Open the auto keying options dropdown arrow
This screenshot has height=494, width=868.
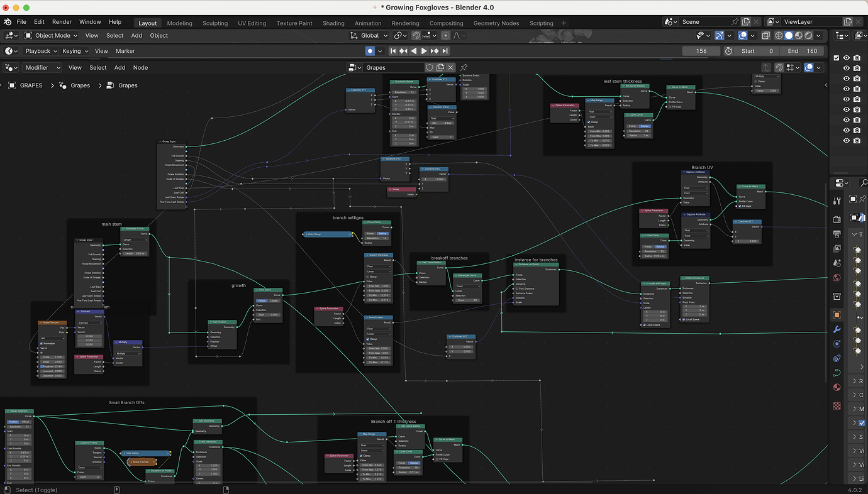pyautogui.click(x=379, y=51)
